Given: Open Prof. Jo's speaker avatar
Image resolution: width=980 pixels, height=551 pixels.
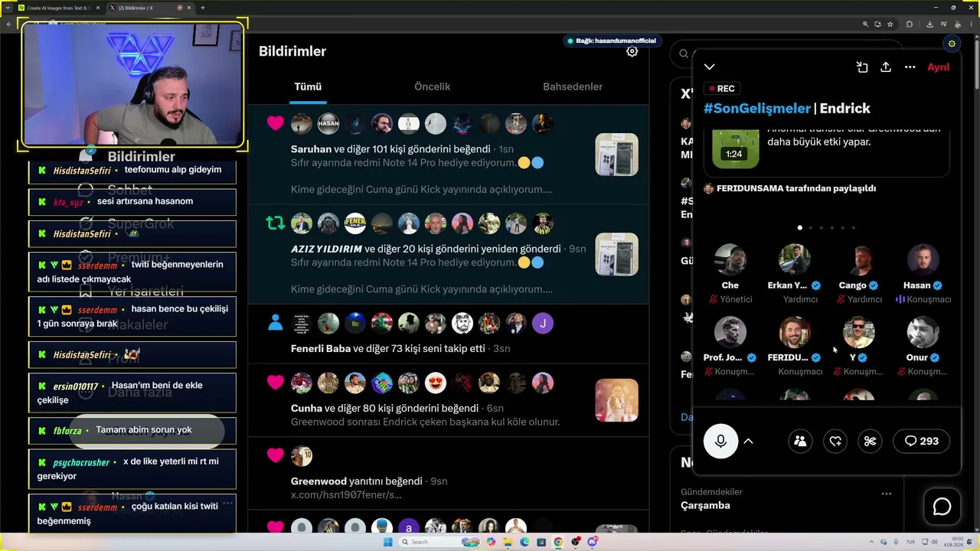Looking at the screenshot, I should pos(730,332).
